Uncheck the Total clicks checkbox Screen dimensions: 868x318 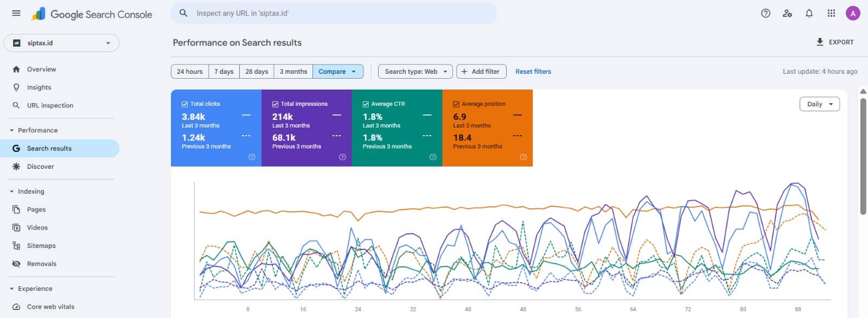pyautogui.click(x=185, y=104)
